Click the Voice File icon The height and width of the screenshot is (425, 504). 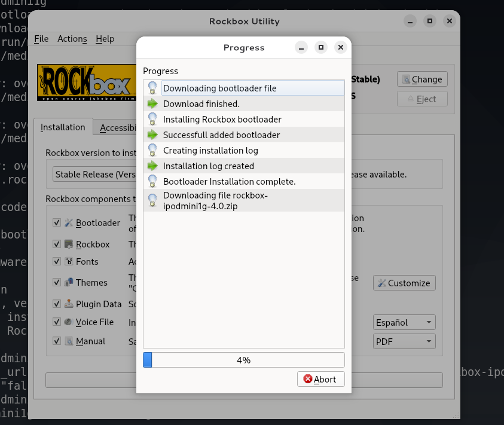[69, 322]
